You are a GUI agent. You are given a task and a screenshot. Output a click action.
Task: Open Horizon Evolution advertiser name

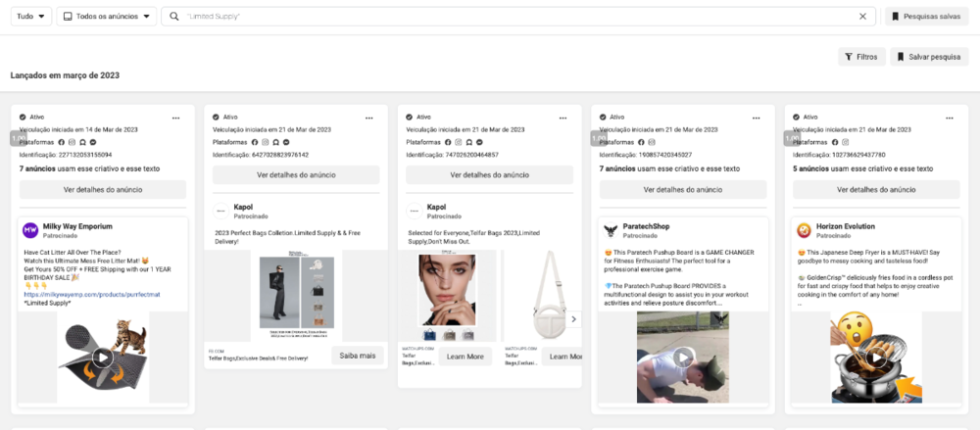[845, 226]
